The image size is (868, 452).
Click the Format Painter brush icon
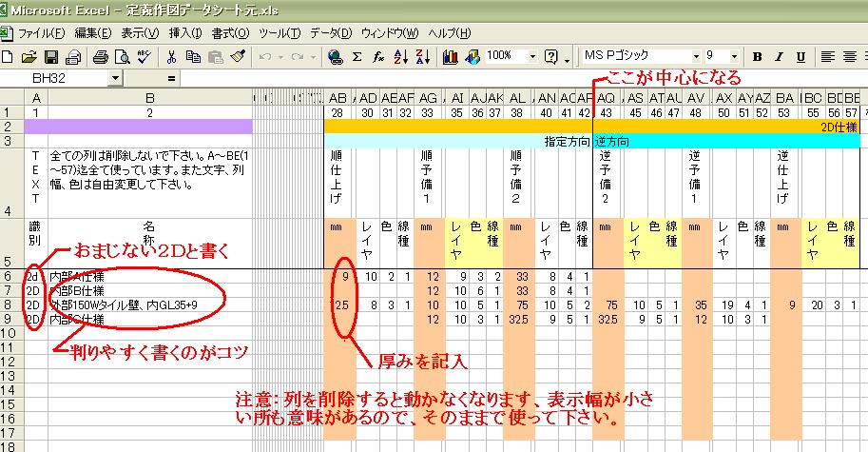238,56
